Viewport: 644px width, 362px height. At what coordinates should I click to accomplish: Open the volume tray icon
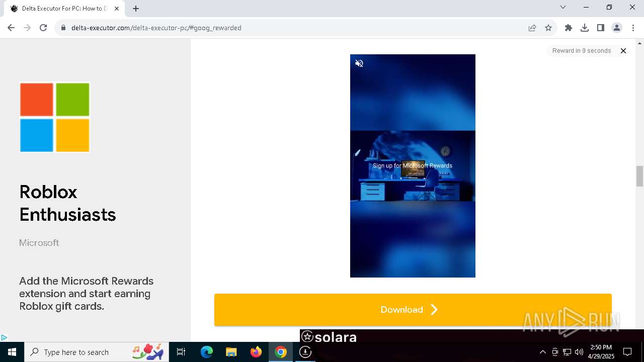[x=579, y=352]
